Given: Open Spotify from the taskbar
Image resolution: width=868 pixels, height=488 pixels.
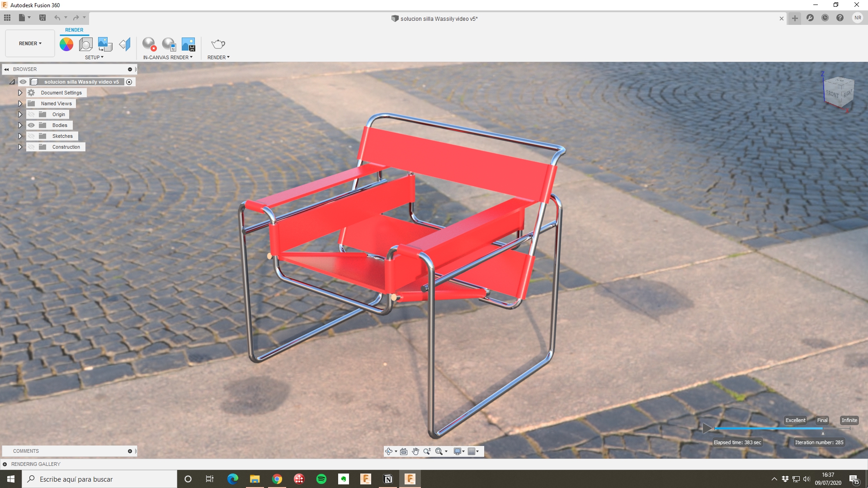Looking at the screenshot, I should [321, 479].
